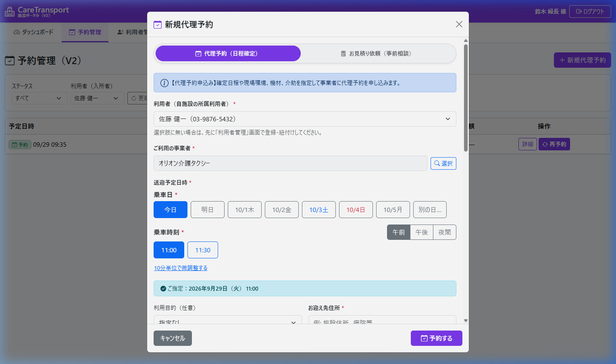Pick date 10/3土
Viewport: 616px width, 364px height.
[319, 210]
